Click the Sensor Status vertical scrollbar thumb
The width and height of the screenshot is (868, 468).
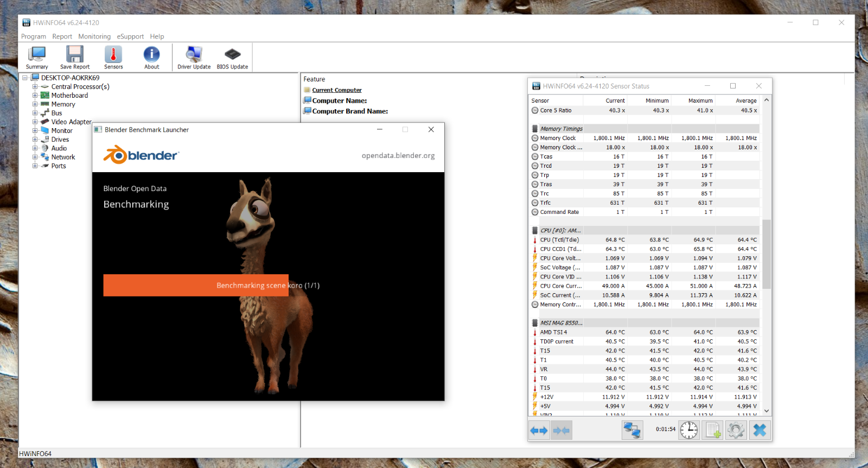(x=766, y=254)
